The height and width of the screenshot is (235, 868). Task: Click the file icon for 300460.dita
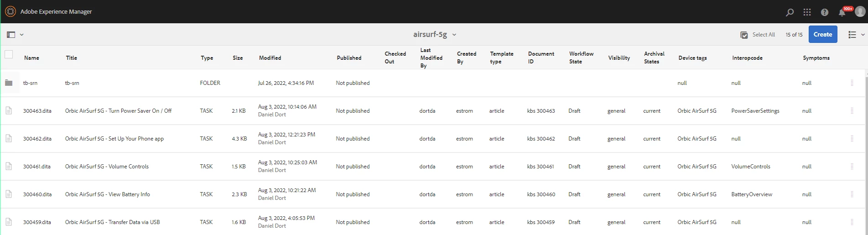click(x=9, y=194)
